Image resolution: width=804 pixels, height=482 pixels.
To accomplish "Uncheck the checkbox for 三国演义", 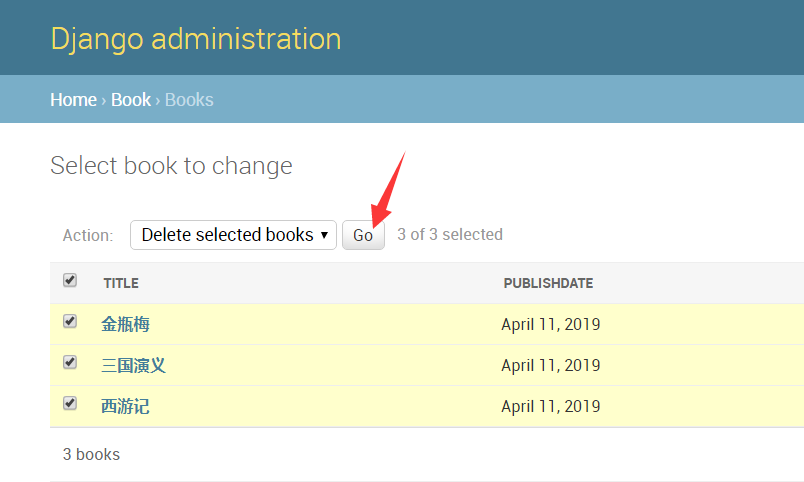I will [70, 363].
